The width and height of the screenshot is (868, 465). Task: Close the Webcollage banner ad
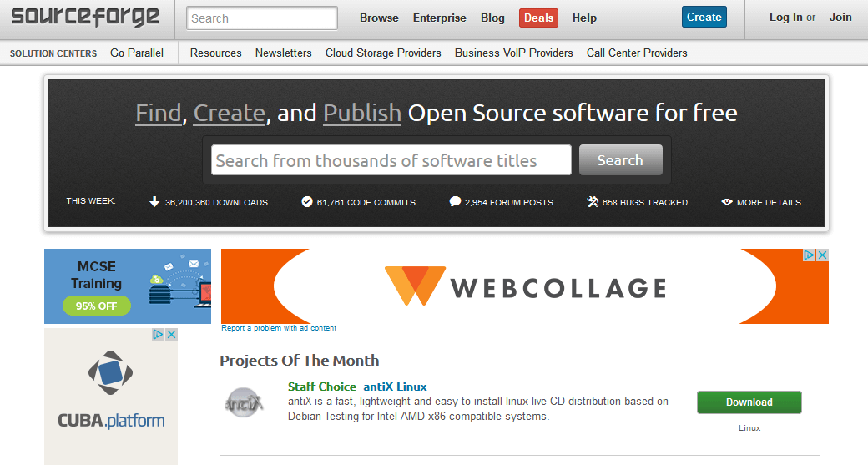(x=823, y=255)
